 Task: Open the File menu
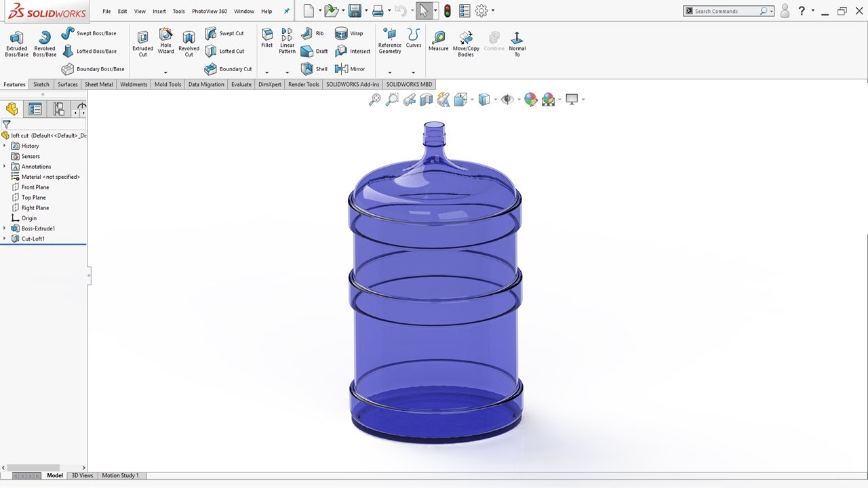click(x=106, y=12)
